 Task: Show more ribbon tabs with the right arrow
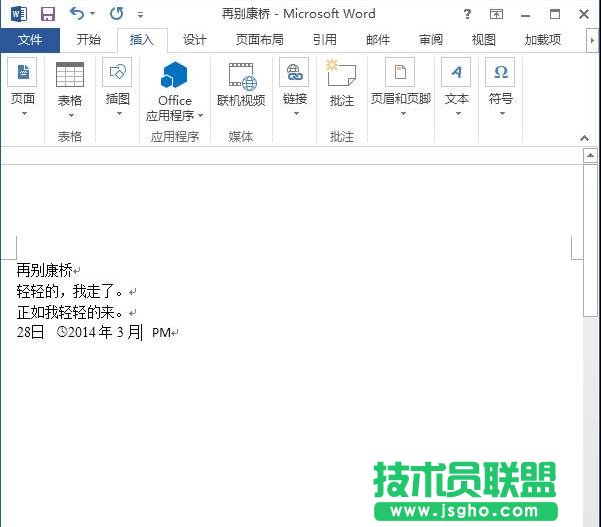592,40
